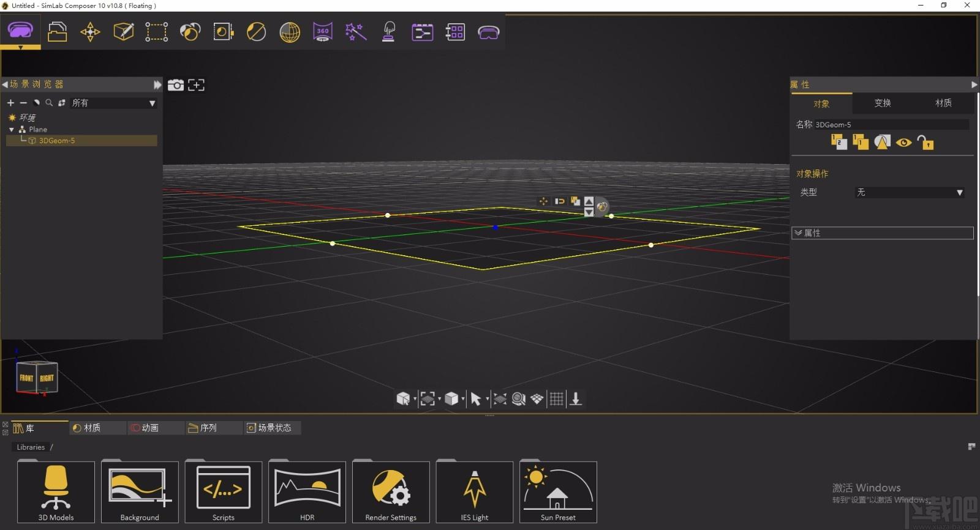Click the texture baking film icon

(223, 32)
